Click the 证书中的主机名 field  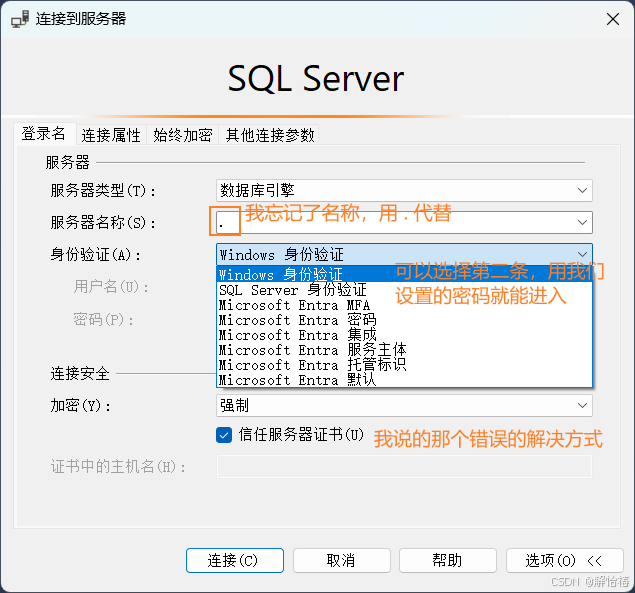404,467
